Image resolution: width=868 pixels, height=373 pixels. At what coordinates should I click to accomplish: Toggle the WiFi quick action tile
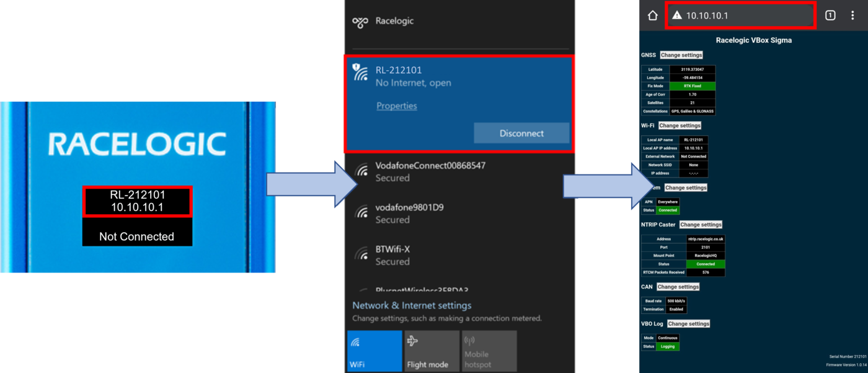[374, 351]
